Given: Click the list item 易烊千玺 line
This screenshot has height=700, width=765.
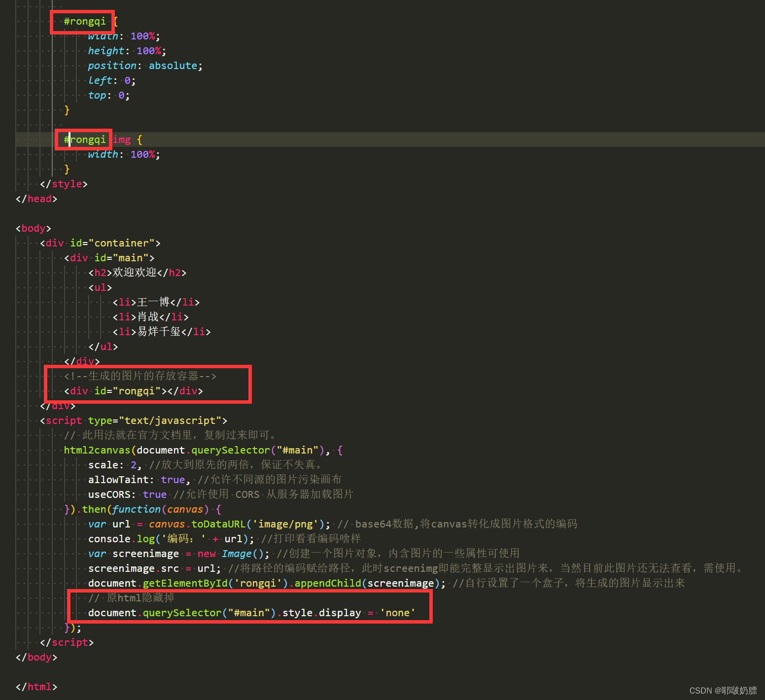Looking at the screenshot, I should 162,332.
